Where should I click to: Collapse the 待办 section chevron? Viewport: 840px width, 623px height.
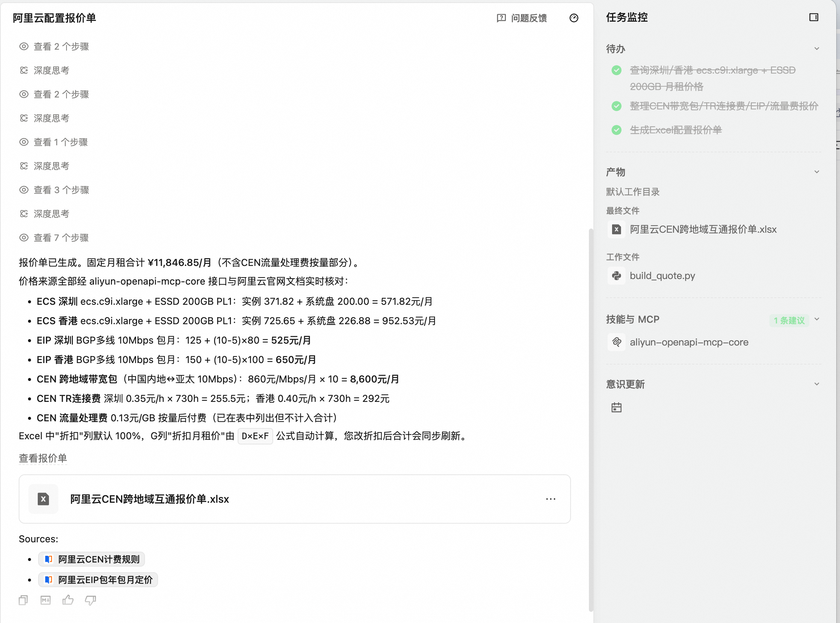(816, 49)
